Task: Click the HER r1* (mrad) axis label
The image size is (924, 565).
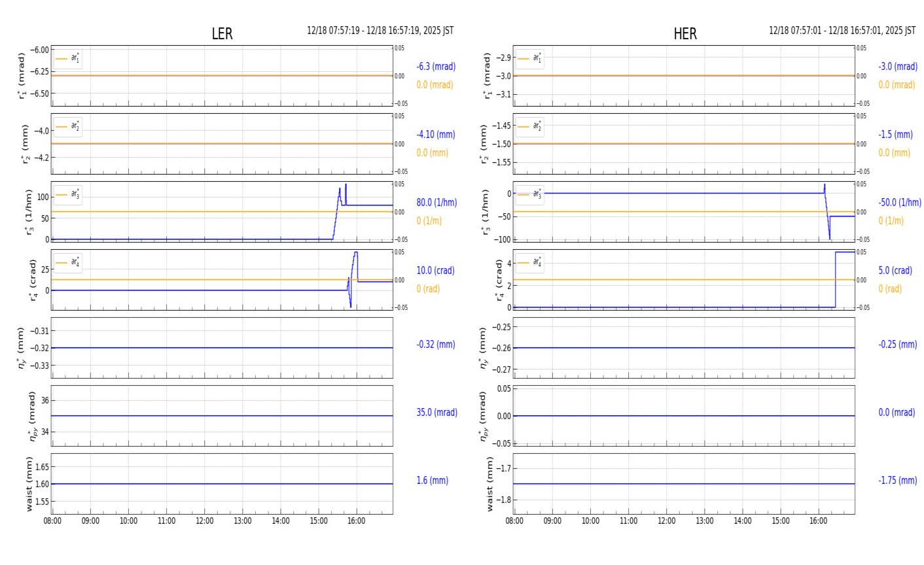Action: point(488,76)
